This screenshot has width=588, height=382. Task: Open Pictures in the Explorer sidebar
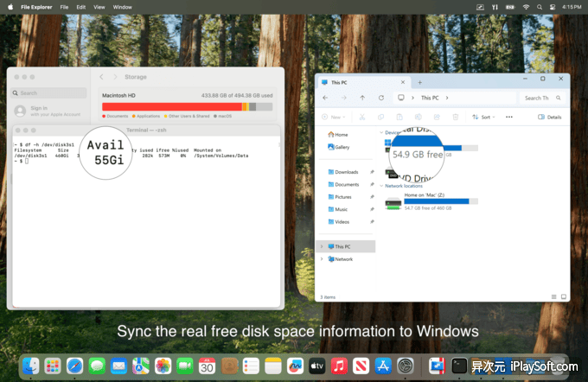[x=340, y=197]
